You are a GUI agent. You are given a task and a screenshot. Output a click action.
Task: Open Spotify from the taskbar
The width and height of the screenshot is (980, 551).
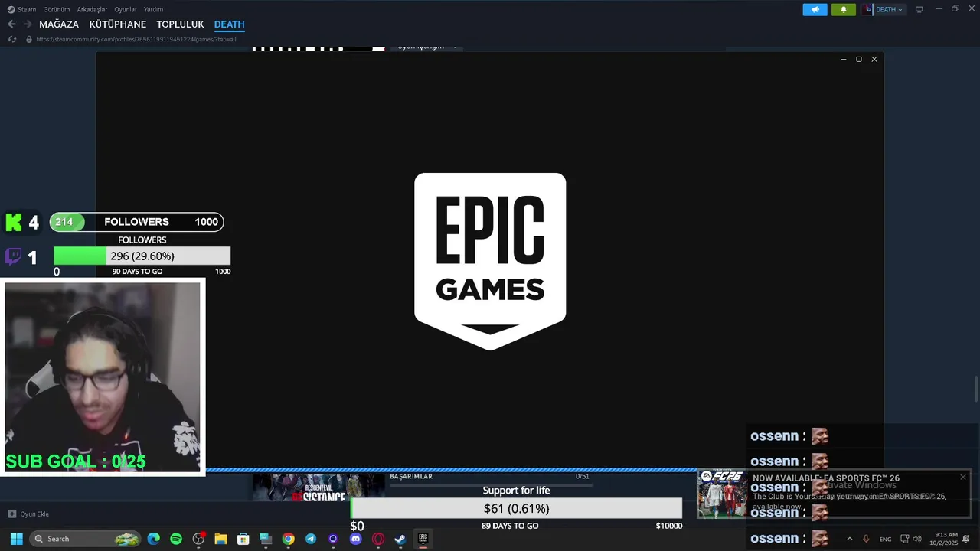(176, 539)
